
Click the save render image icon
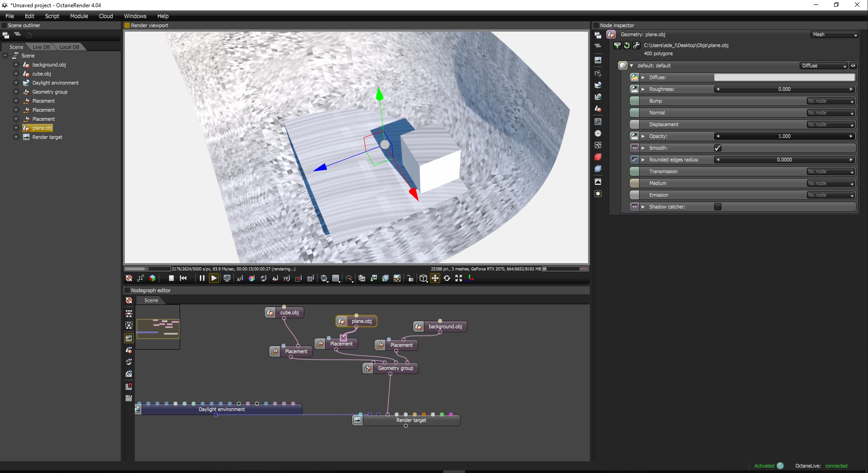pos(374,279)
